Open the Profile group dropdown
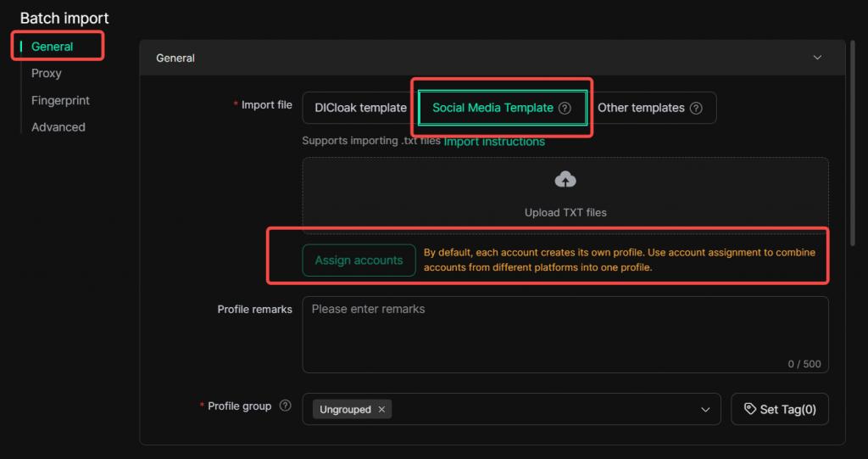The image size is (868, 459). [x=511, y=409]
